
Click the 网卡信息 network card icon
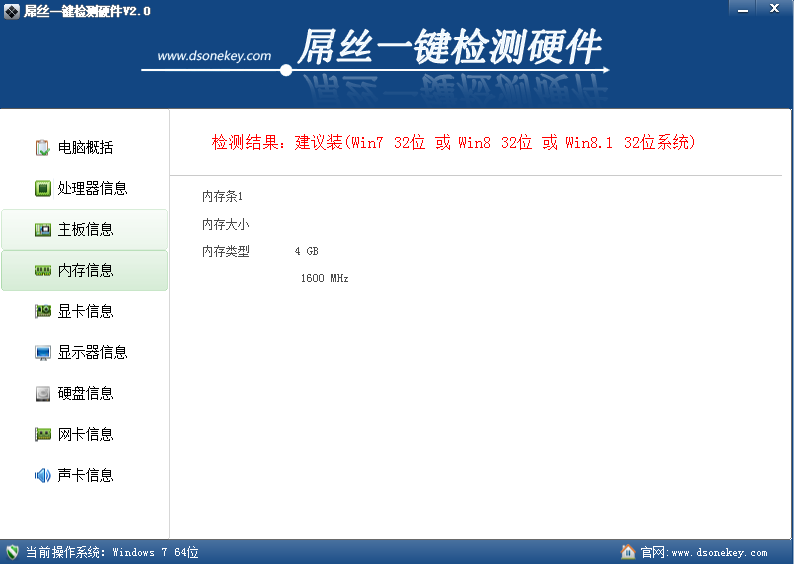tap(43, 435)
